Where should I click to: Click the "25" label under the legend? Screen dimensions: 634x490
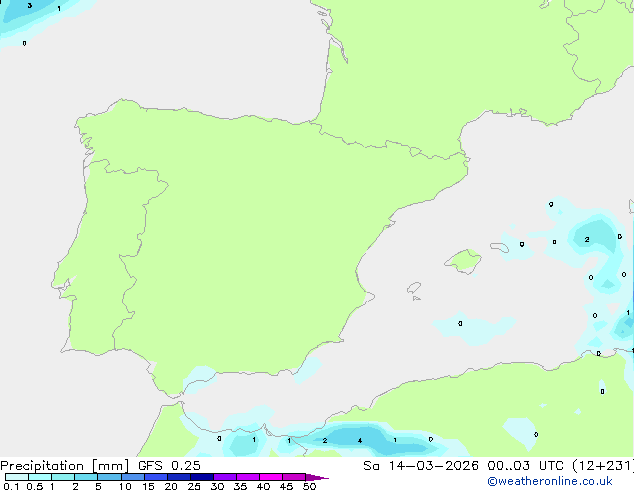pos(194,486)
